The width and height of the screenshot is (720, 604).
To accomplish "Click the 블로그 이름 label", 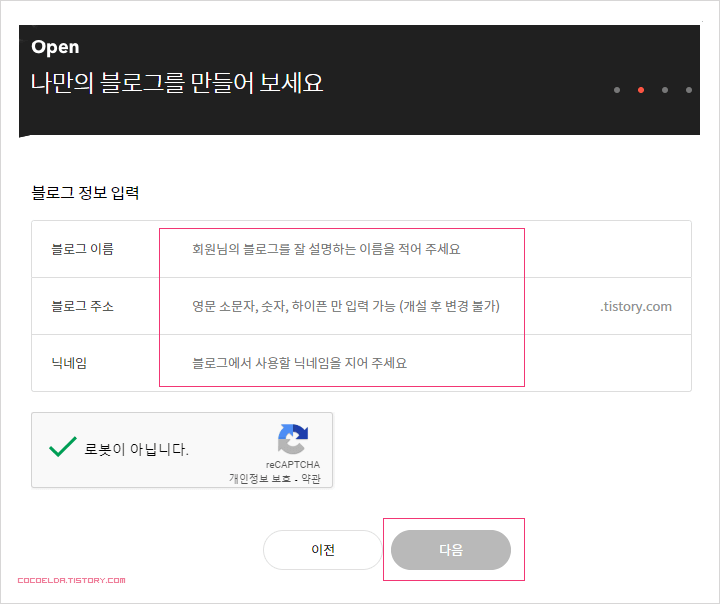I will pyautogui.click(x=83, y=249).
